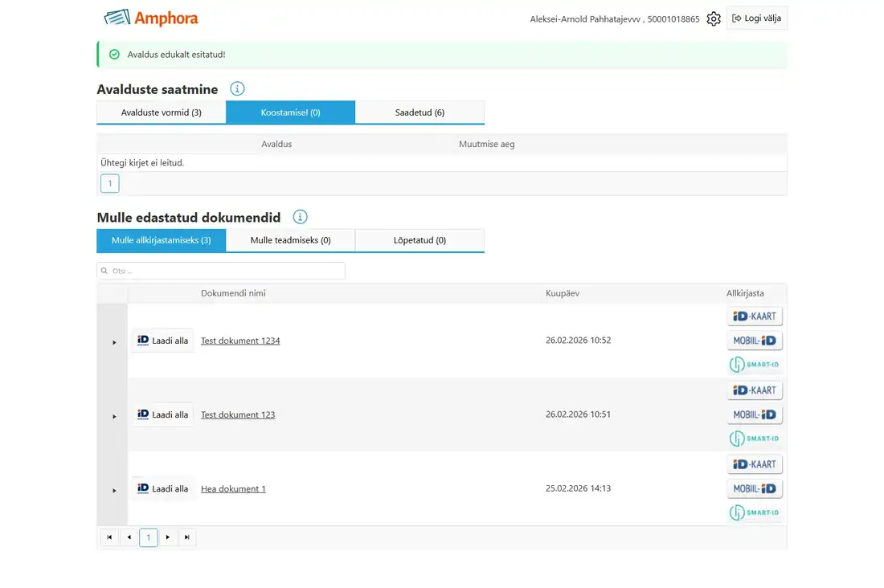Click the Logi välja button

coord(756,18)
